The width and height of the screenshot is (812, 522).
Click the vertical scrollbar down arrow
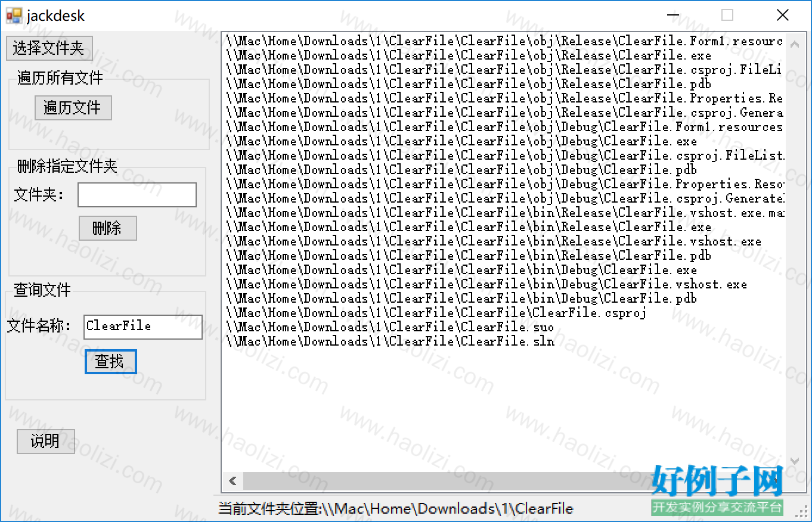click(794, 461)
